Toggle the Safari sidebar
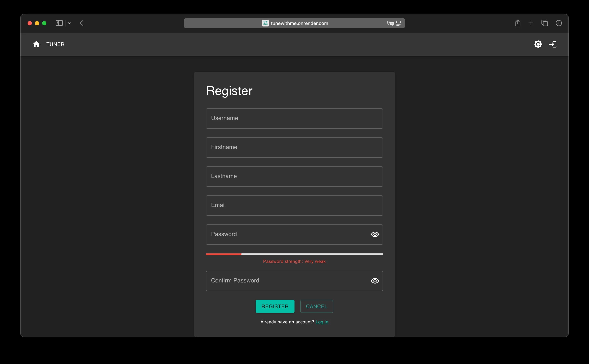 [59, 23]
